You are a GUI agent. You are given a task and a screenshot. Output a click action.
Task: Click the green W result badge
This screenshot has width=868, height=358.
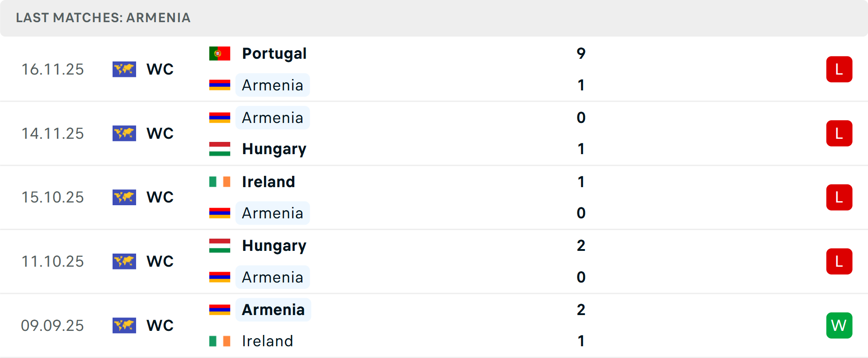click(839, 325)
